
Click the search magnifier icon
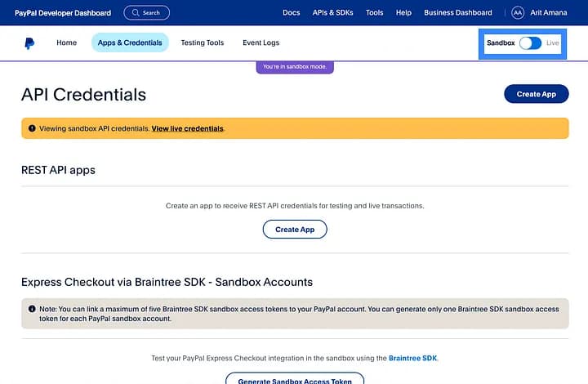point(136,13)
